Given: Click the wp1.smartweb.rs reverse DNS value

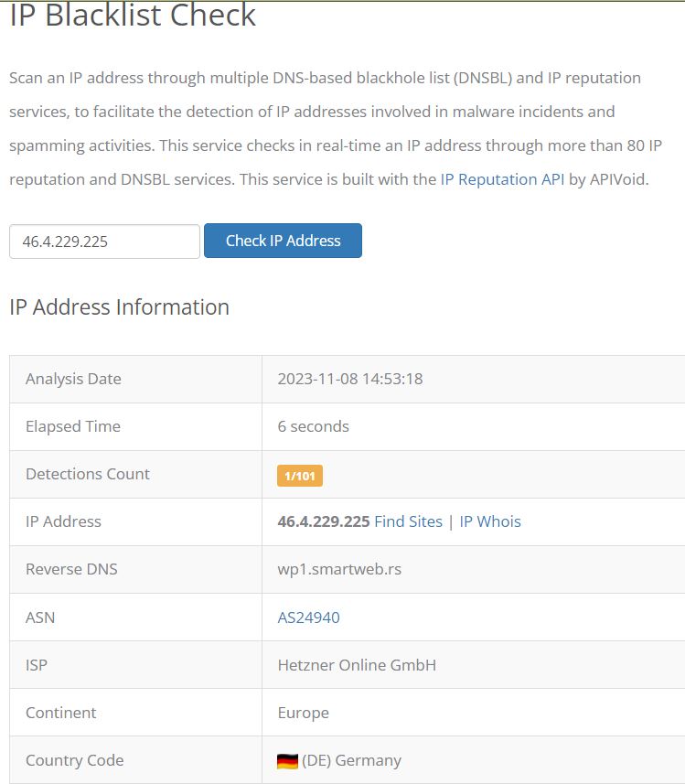Looking at the screenshot, I should click(339, 569).
